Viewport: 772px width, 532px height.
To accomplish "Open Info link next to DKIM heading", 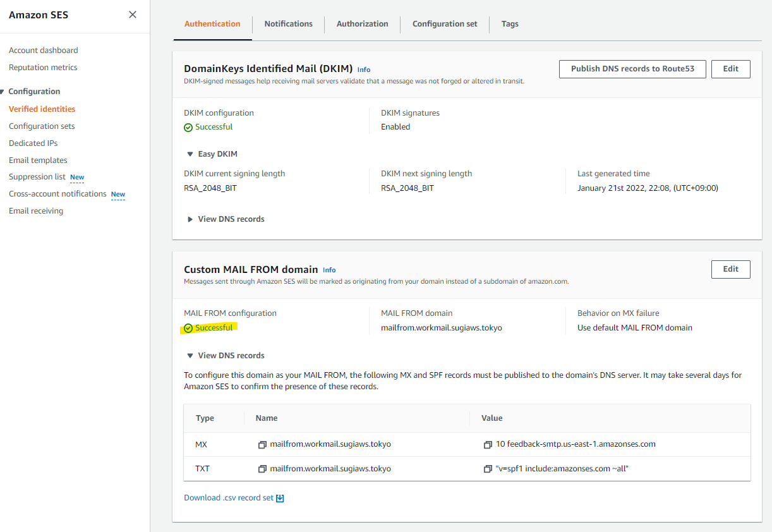I will 364,70.
